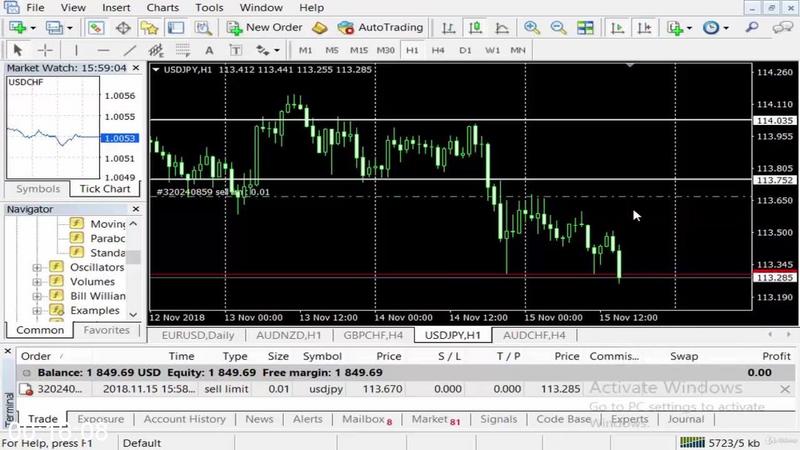Open the Tick Chart tab

[x=105, y=189]
